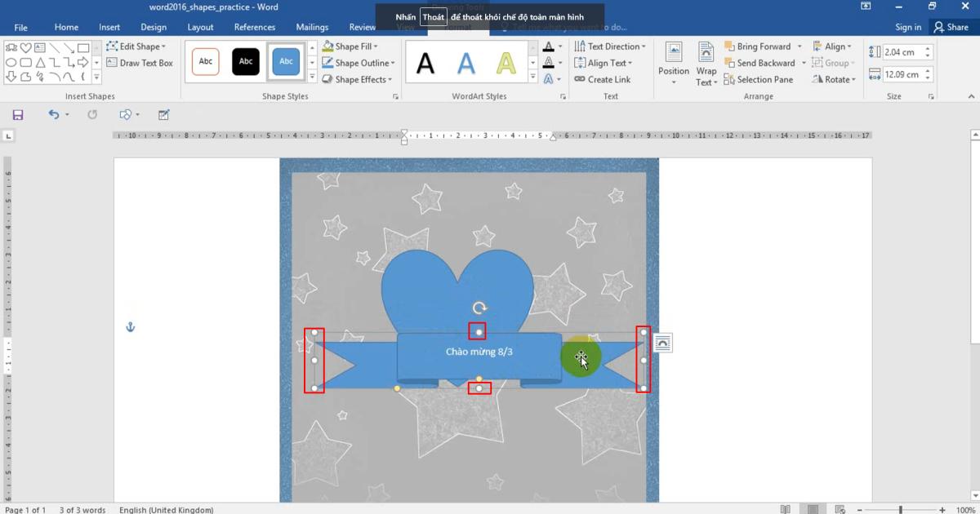Viewport: 980px width, 514px height.
Task: Click the Save icon in the quick access toolbar
Action: coord(18,115)
